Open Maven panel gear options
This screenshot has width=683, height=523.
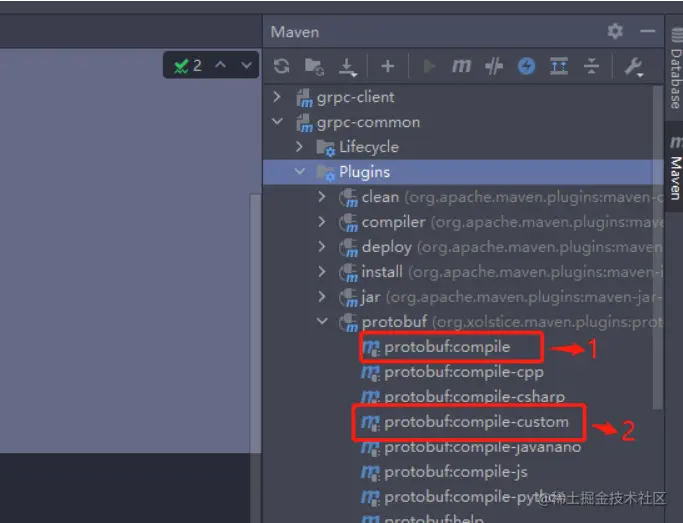click(x=615, y=31)
